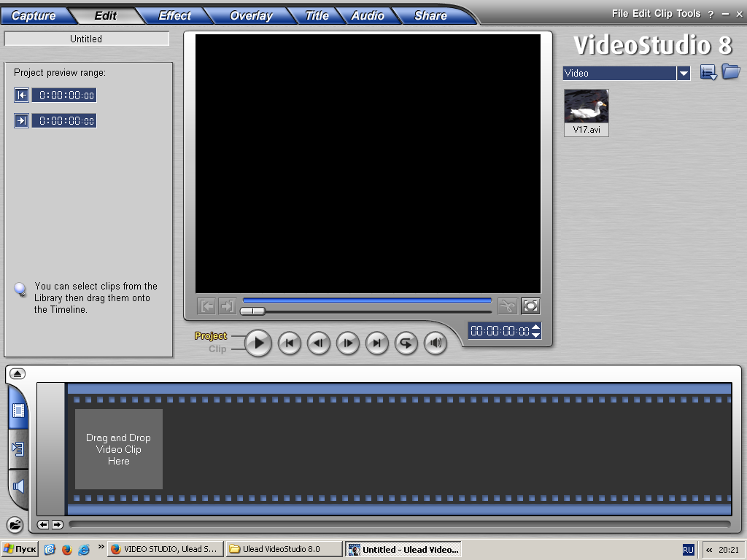Select the V17.avi library thumbnail
The width and height of the screenshot is (747, 560).
[586, 106]
